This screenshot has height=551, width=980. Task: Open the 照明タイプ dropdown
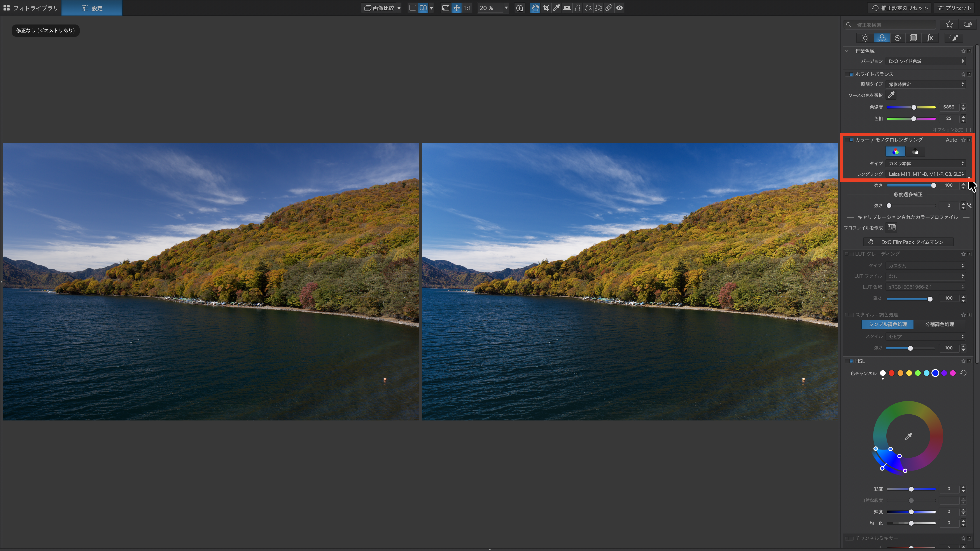[925, 84]
